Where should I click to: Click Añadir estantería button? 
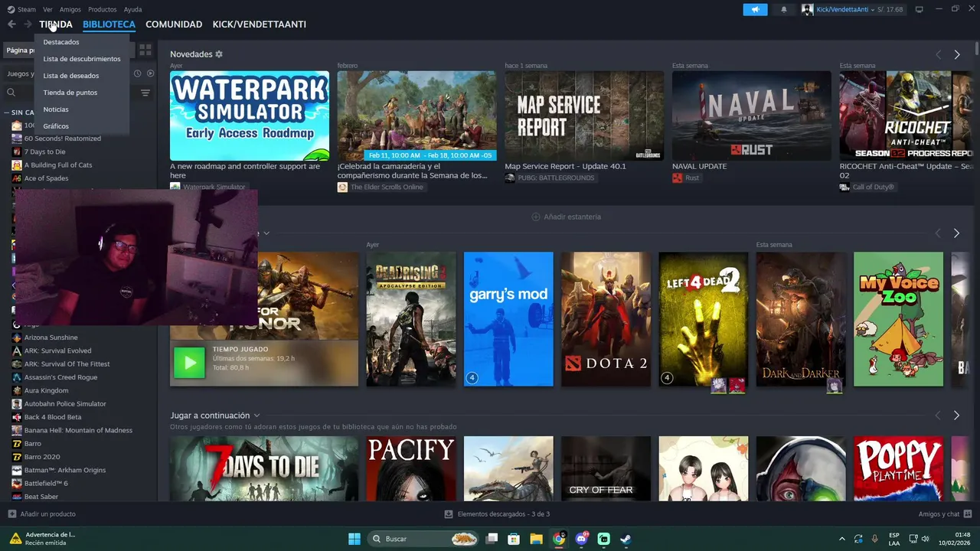tap(567, 217)
